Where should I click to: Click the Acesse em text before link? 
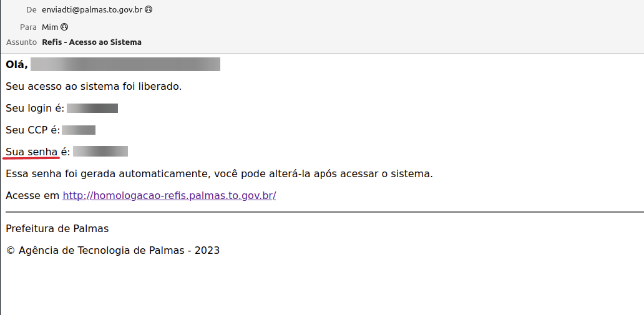tap(33, 195)
